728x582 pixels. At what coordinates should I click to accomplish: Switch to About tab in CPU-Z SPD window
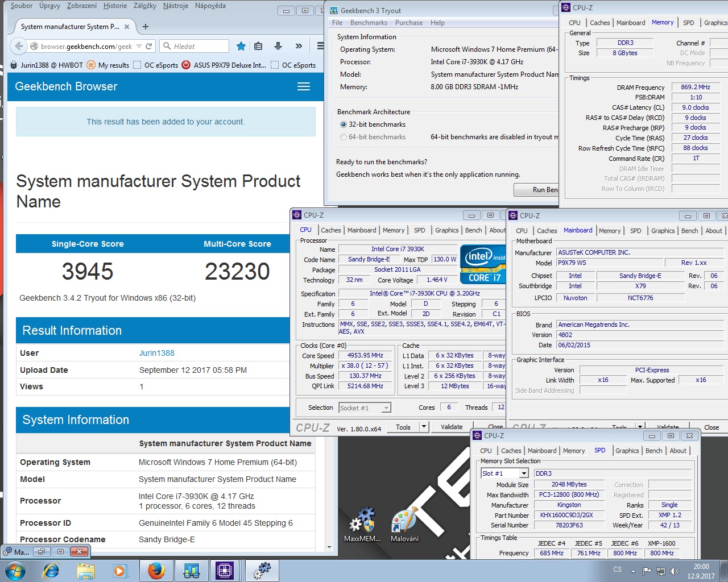coord(678,451)
